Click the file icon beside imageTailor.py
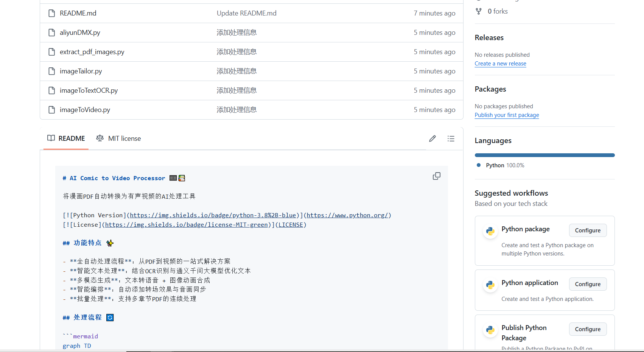Screen dimensions: 644x352 52,71
